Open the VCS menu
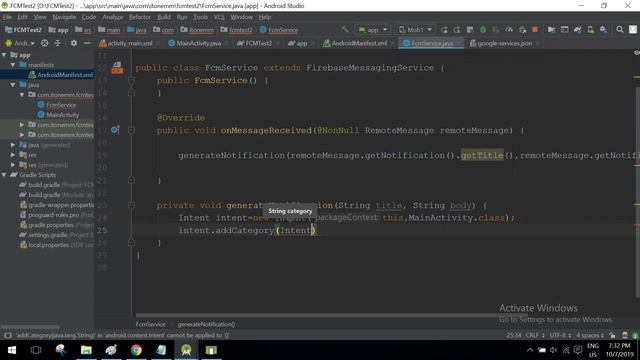 (x=219, y=17)
